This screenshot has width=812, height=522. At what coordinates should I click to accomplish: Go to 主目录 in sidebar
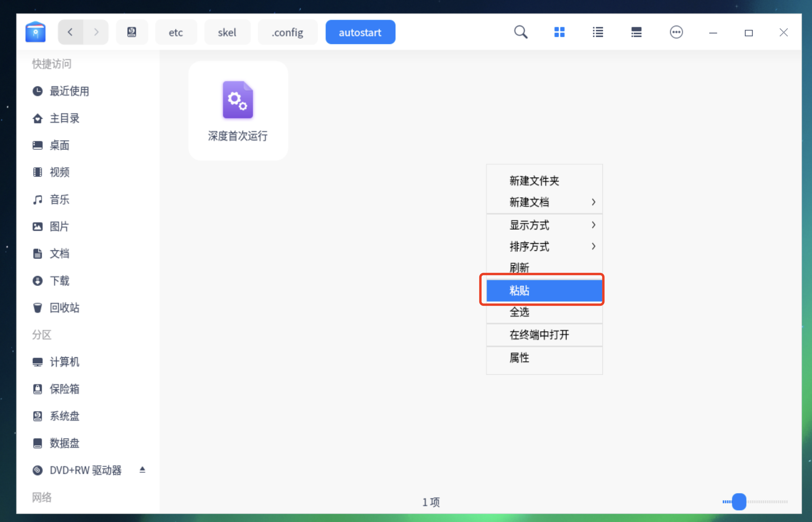(x=88, y=118)
